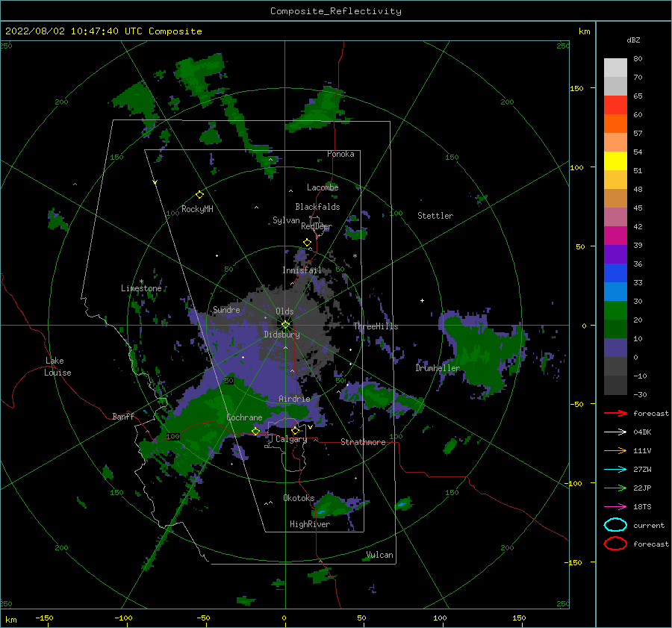Click the Composite_Reflectivity title text
The height and width of the screenshot is (628, 672).
click(336, 11)
